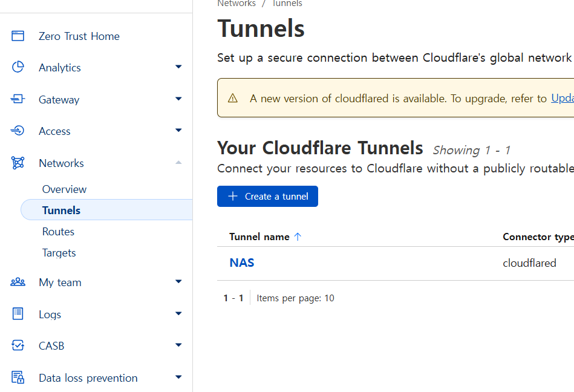The height and width of the screenshot is (392, 574).
Task: Click the Tunnels breadcrumb text
Action: coord(287,4)
